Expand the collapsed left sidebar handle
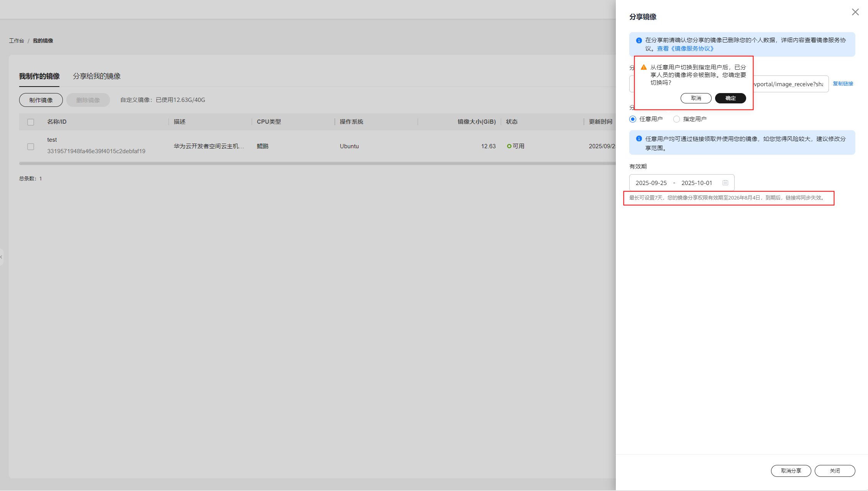This screenshot has width=868, height=491. (x=2, y=257)
